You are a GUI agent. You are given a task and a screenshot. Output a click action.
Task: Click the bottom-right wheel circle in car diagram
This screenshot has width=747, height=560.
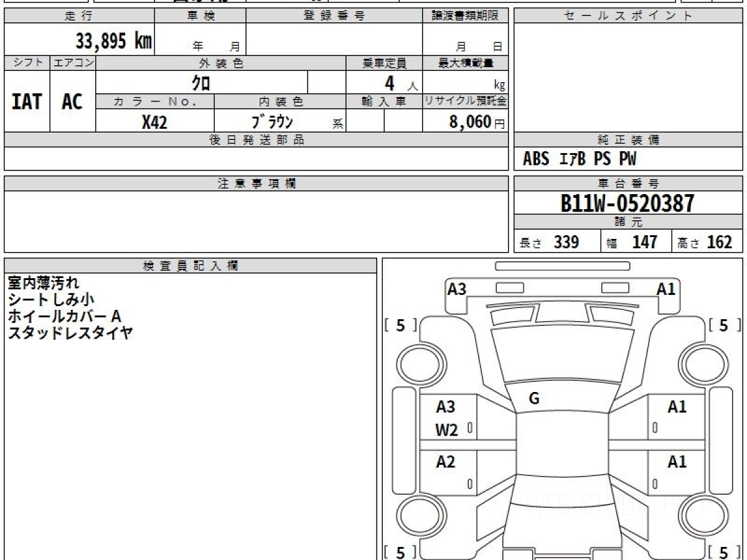pyautogui.click(x=700, y=515)
